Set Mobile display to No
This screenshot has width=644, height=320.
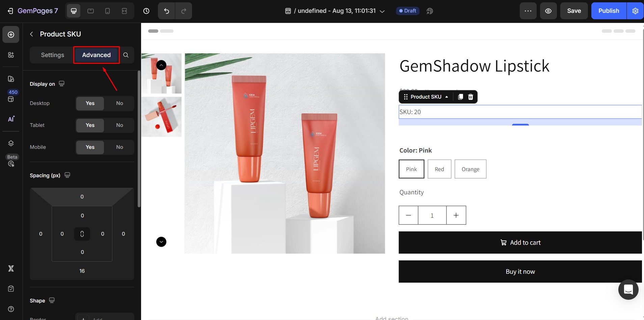click(119, 147)
